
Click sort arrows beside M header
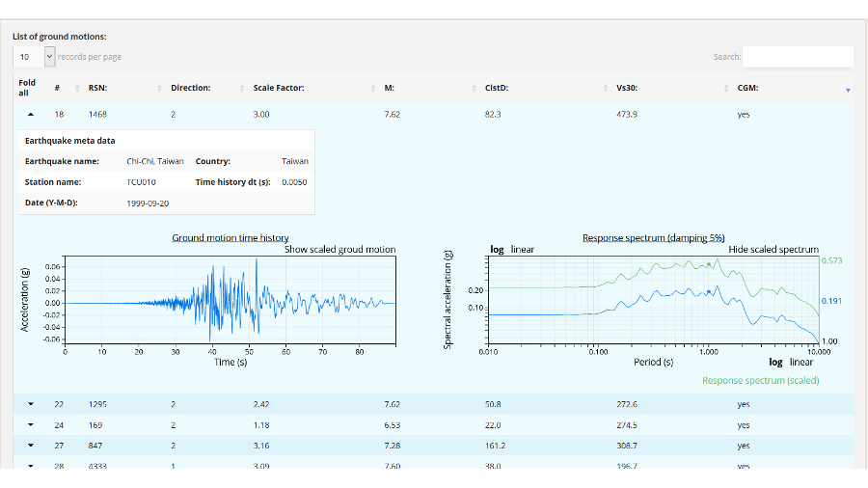pos(475,88)
